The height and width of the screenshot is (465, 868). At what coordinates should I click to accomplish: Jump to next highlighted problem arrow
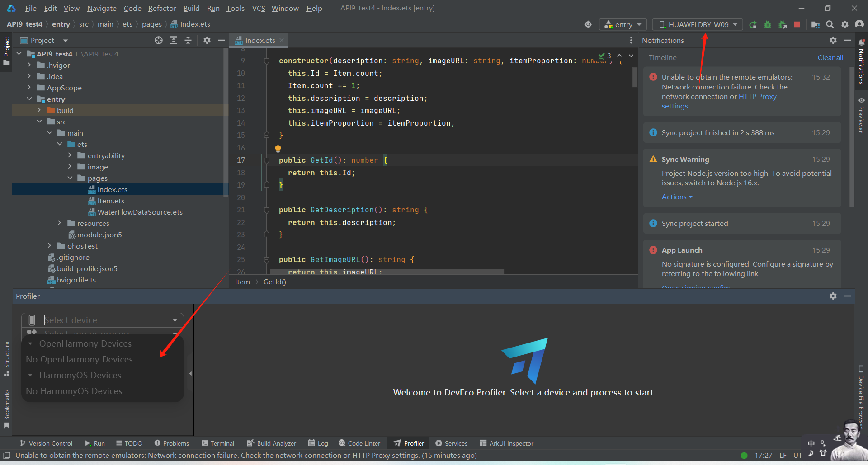pyautogui.click(x=631, y=56)
